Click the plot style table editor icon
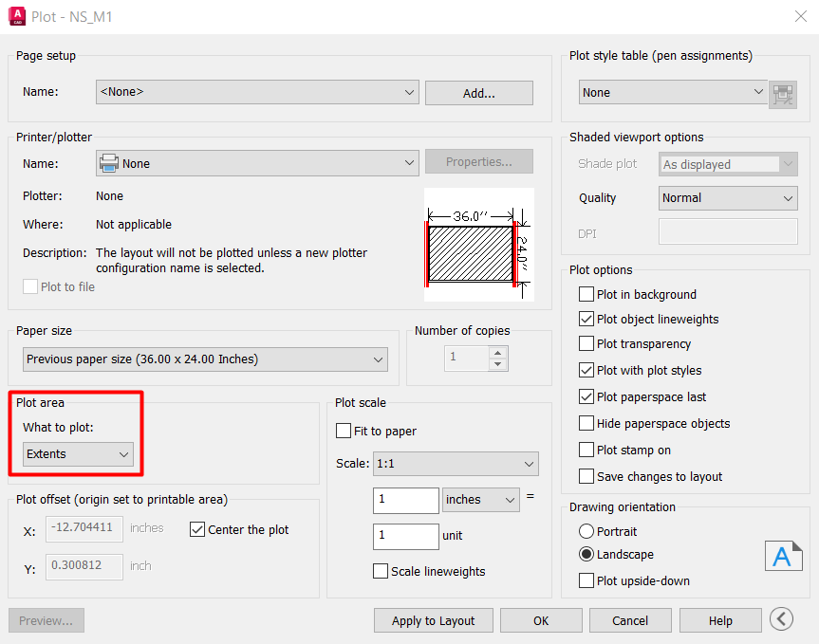Image resolution: width=819 pixels, height=644 pixels. [x=783, y=93]
